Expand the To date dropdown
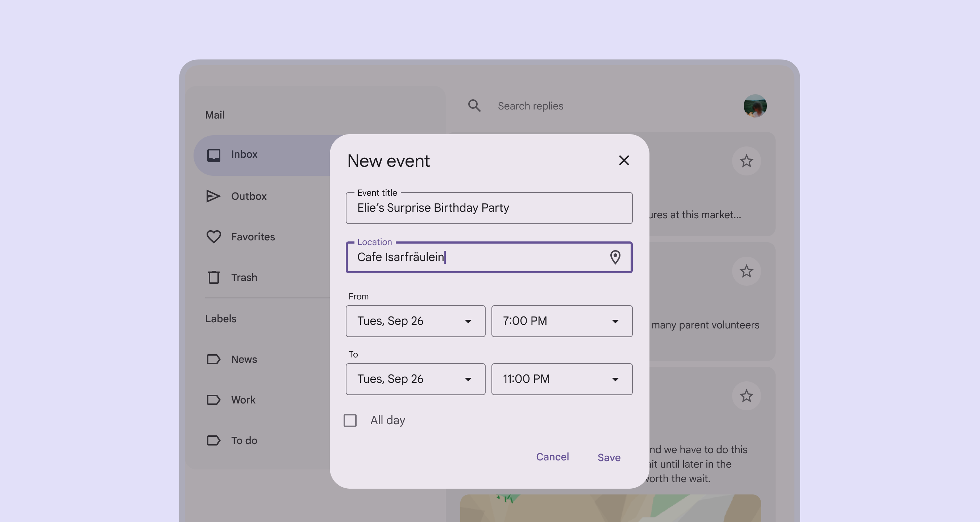Image resolution: width=980 pixels, height=522 pixels. [x=415, y=379]
